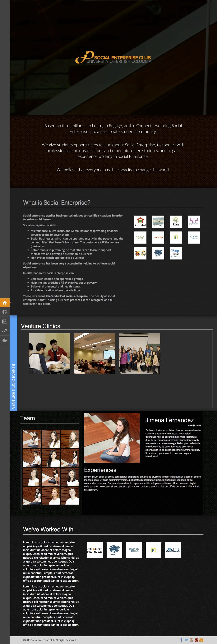Image resolution: width=217 pixels, height=644 pixels.
Task: Click the "©2013 Social Enterprise Club" copyright text
Action: point(50,640)
